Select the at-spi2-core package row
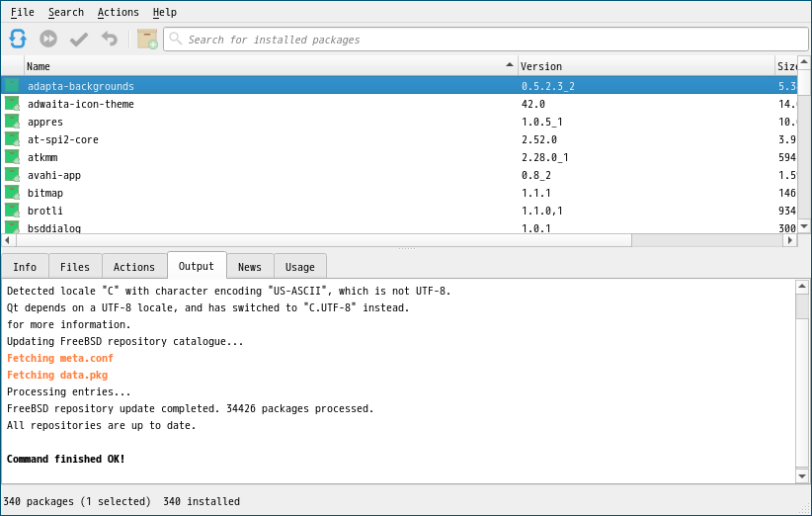This screenshot has width=812, height=516. (399, 140)
